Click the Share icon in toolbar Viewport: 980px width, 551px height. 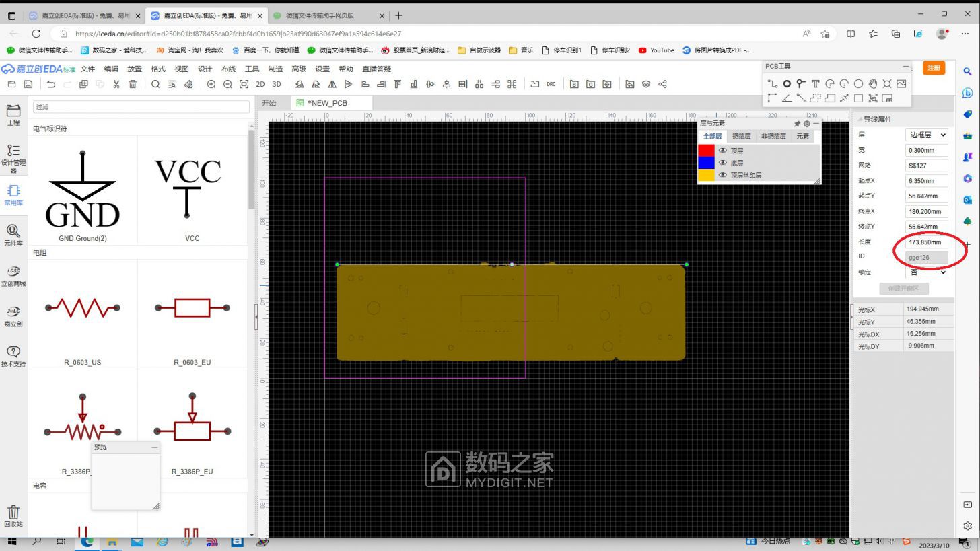(662, 84)
